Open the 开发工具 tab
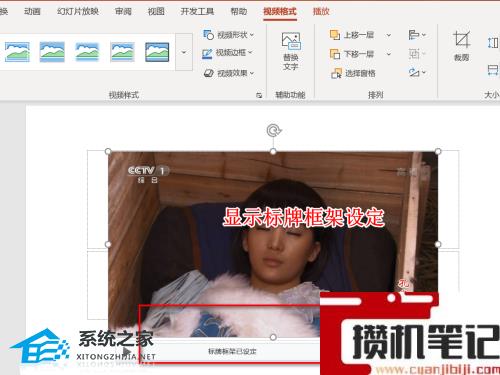Viewport: 500px width, 375px height. tap(197, 11)
